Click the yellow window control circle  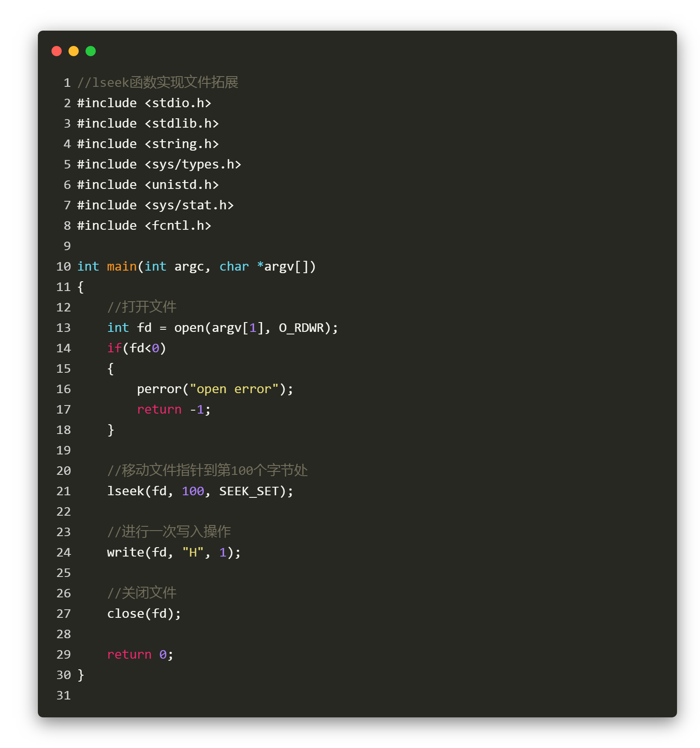[74, 51]
